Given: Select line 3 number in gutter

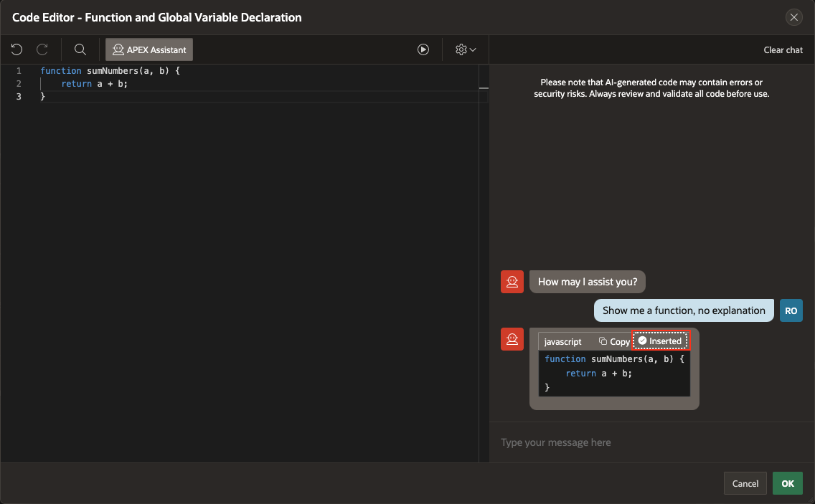Looking at the screenshot, I should pyautogui.click(x=19, y=96).
